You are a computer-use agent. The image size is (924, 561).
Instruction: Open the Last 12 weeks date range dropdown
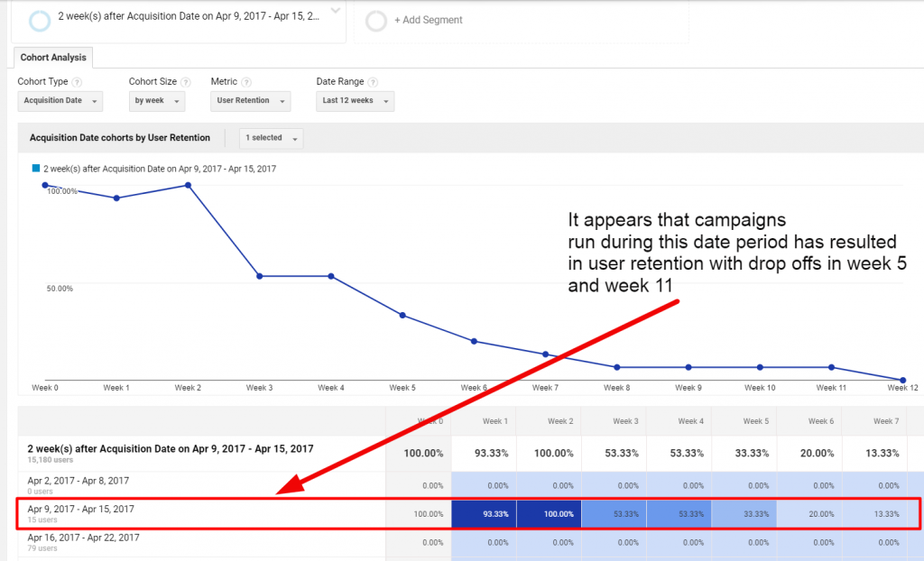coord(354,101)
